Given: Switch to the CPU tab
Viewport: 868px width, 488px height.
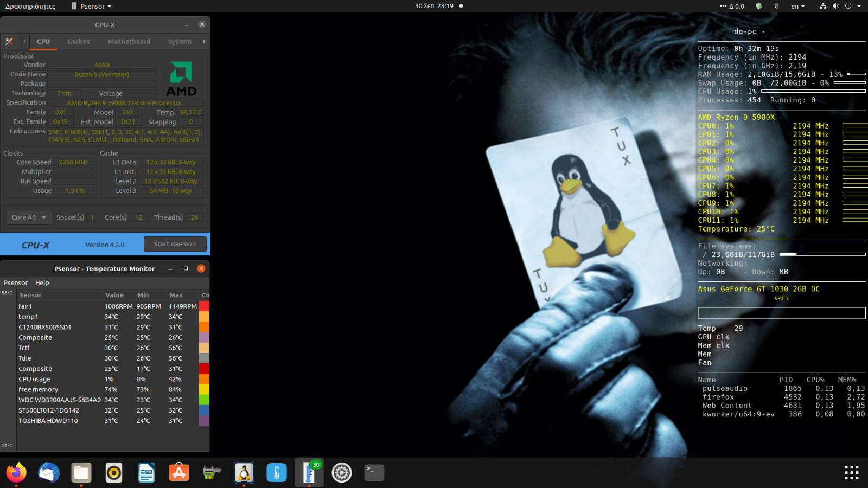Looking at the screenshot, I should pyautogui.click(x=43, y=42).
